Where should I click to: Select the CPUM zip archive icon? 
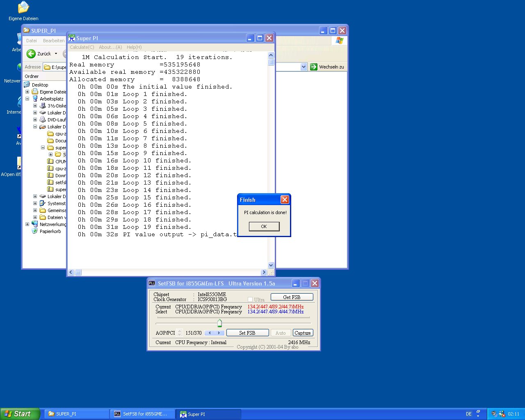[x=50, y=161]
